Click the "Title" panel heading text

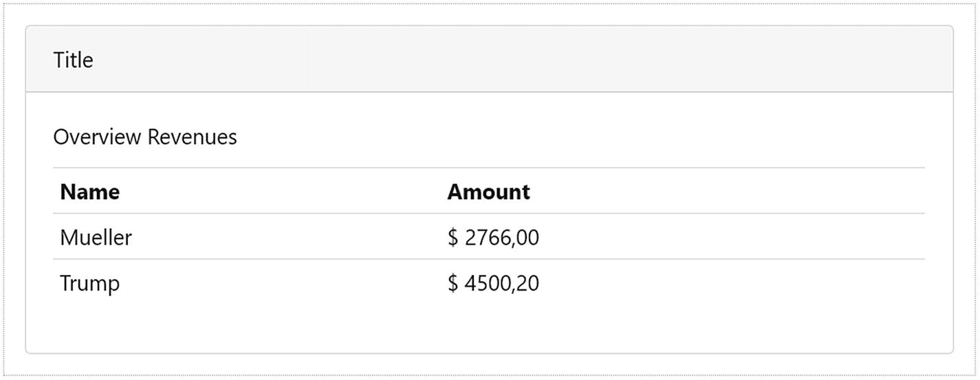tap(73, 60)
